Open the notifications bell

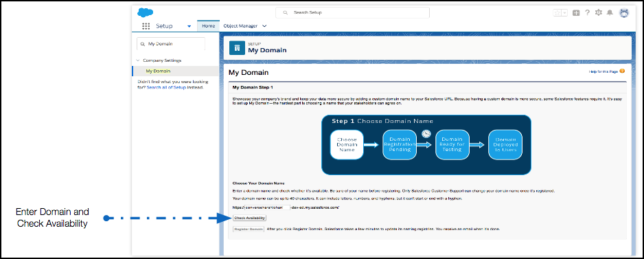pos(610,12)
